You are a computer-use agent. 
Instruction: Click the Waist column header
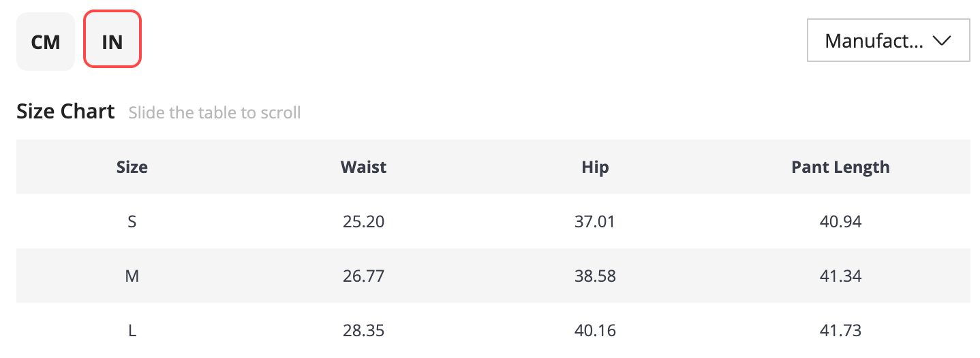point(364,167)
